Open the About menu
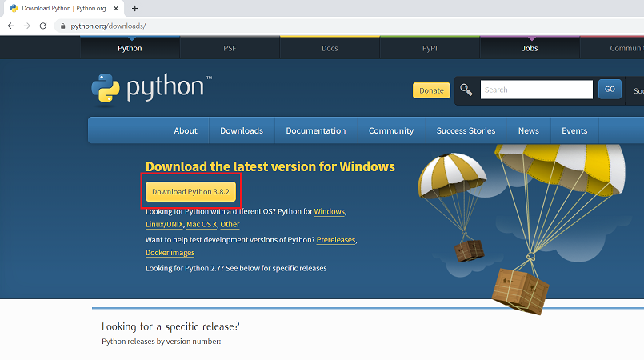 click(186, 130)
